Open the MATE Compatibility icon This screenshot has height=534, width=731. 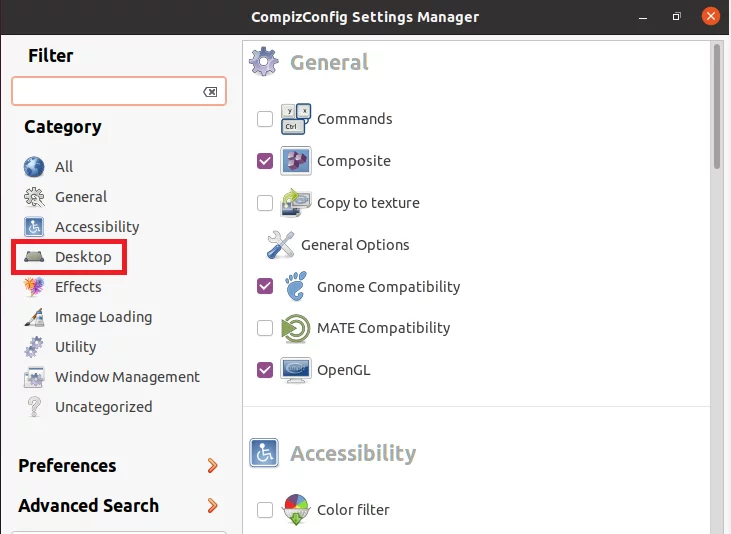tap(296, 328)
